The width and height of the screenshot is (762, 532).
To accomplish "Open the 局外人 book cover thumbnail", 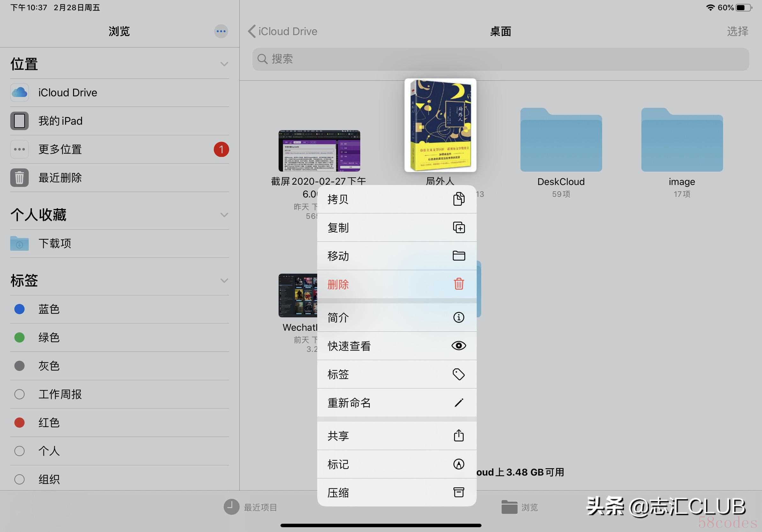I will pyautogui.click(x=440, y=125).
